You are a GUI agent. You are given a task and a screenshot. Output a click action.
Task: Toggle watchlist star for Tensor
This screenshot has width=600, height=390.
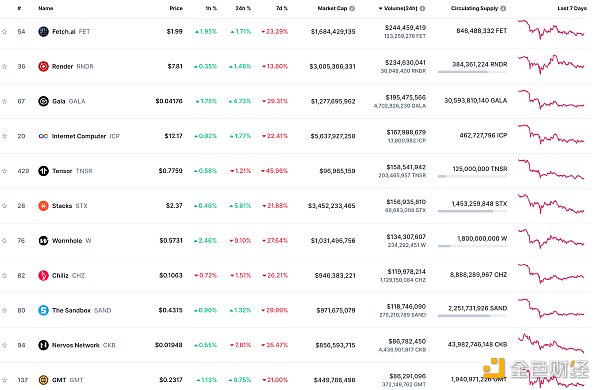5,171
